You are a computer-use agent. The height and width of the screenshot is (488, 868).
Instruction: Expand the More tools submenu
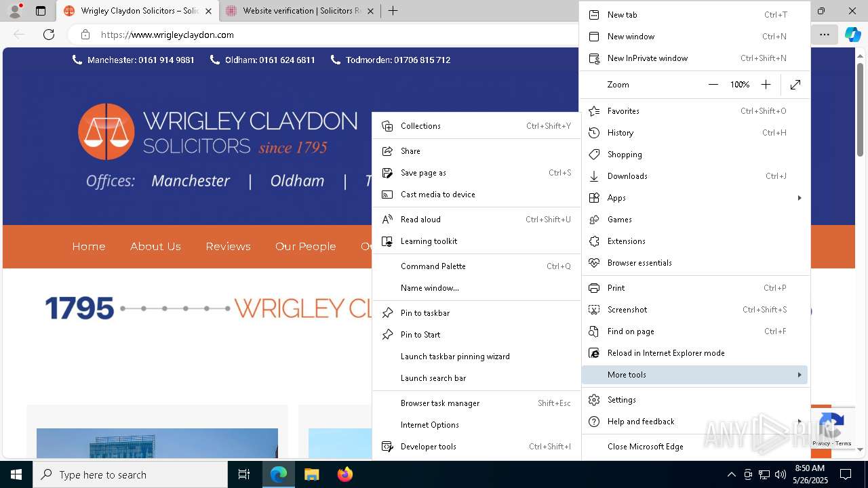click(695, 375)
